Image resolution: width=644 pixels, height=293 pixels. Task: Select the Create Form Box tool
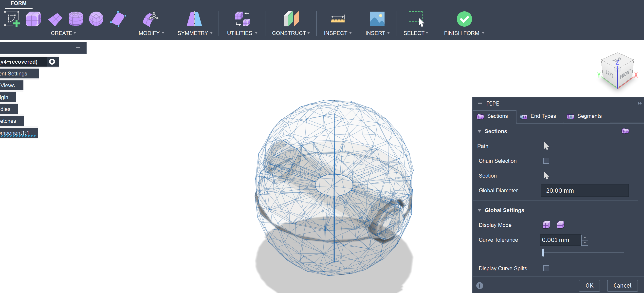point(33,19)
